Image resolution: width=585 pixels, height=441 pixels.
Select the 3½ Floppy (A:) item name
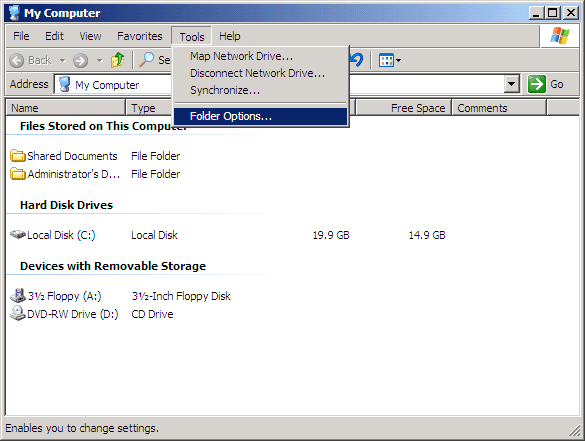65,296
